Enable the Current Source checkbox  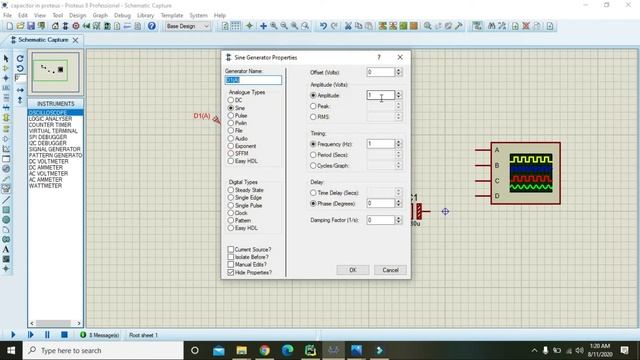pos(231,249)
